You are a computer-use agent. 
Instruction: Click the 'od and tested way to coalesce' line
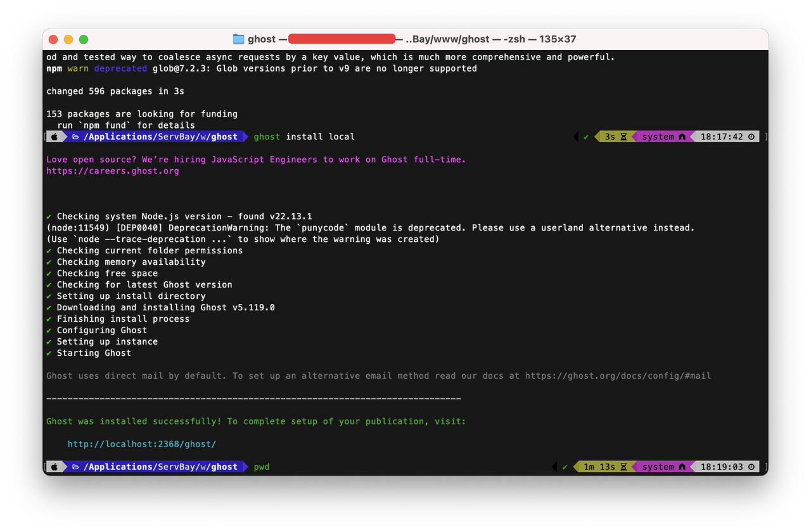[331, 57]
